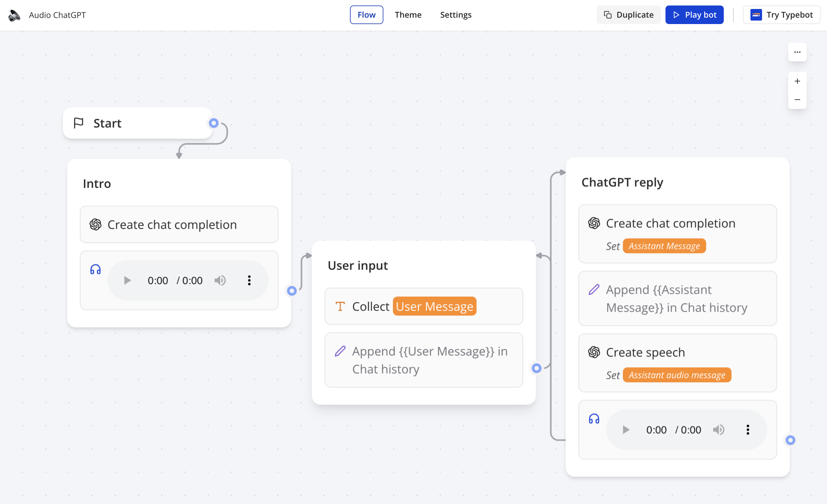827x504 pixels.
Task: Open the canvas options ellipsis menu
Action: point(797,52)
